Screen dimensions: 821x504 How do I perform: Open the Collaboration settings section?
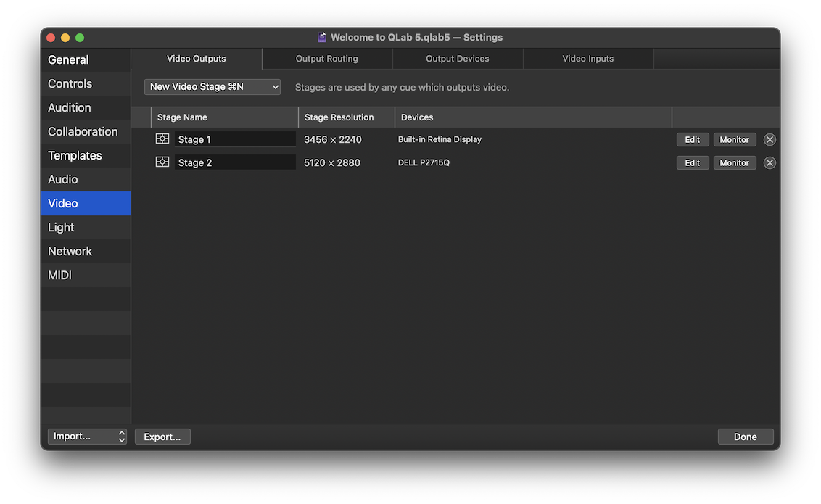click(83, 131)
